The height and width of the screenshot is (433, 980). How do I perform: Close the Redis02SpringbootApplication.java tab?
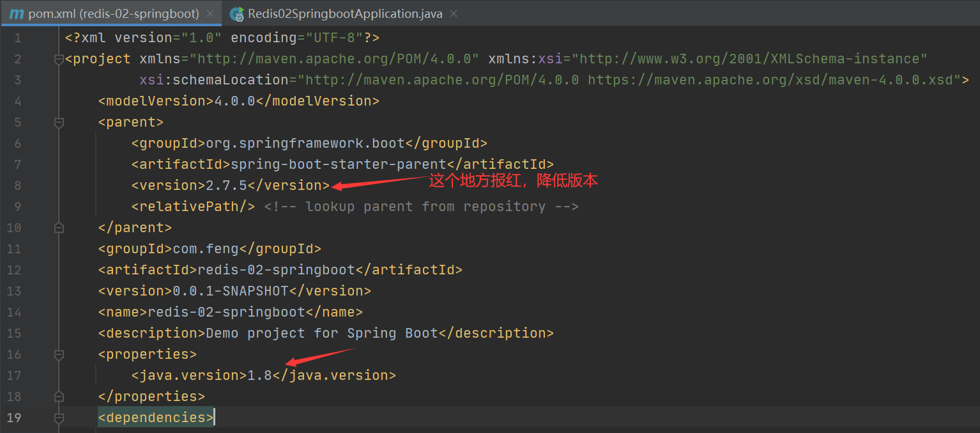pos(453,13)
